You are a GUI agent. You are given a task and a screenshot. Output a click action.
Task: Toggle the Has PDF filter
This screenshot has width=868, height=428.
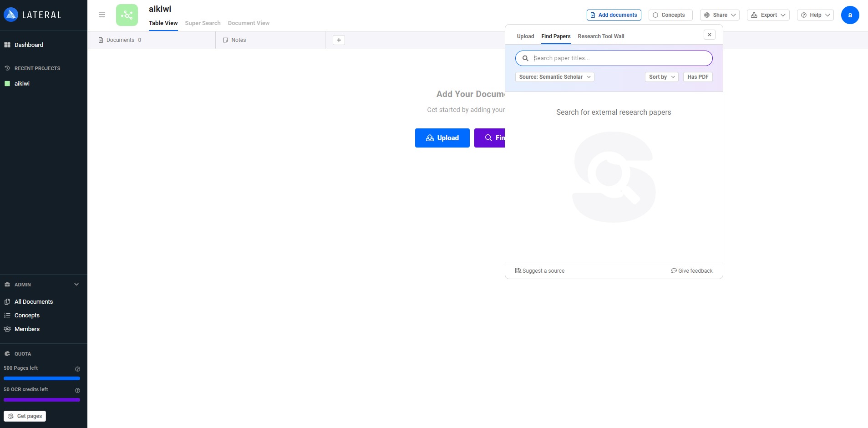tap(697, 77)
